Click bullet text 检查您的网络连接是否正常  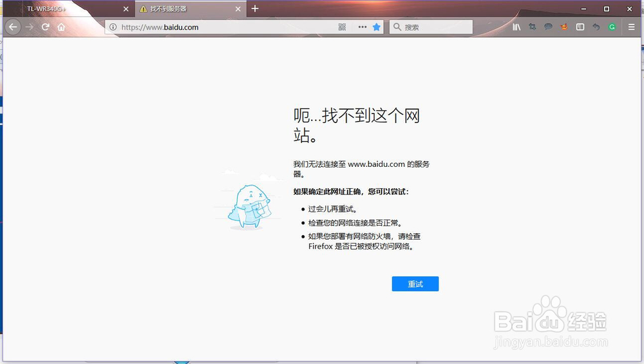coord(355,223)
